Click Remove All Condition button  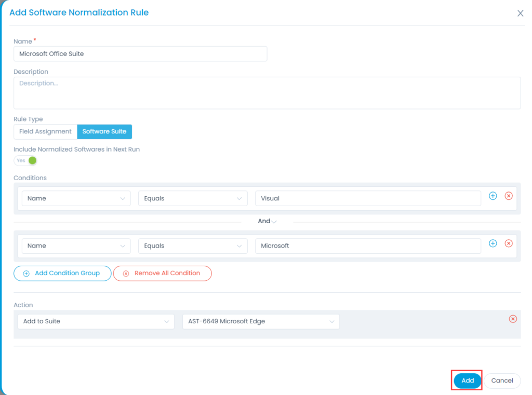tap(162, 273)
